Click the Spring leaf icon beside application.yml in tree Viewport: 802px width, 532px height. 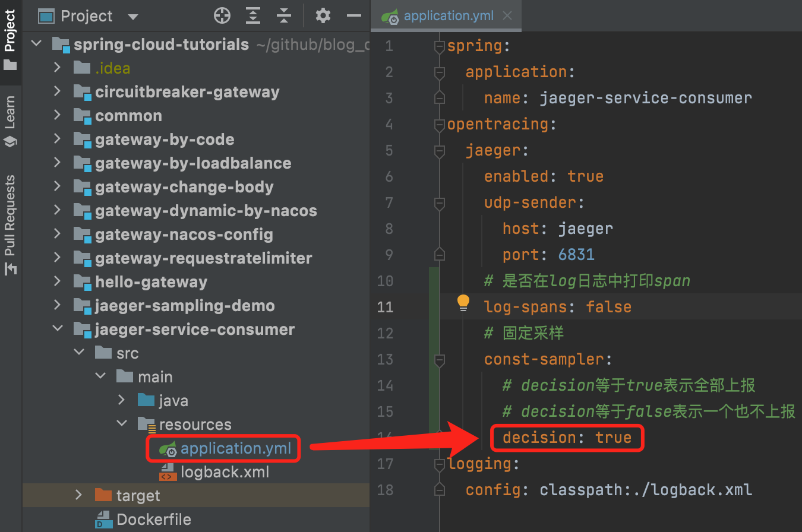[x=168, y=449]
